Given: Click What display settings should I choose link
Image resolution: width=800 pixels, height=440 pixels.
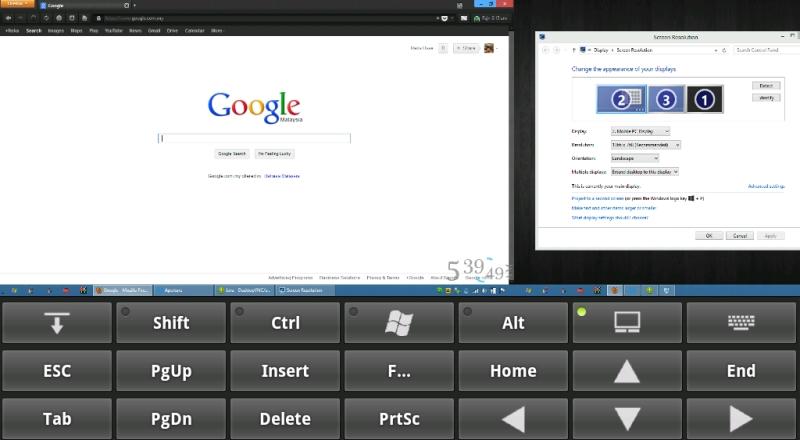Looking at the screenshot, I should [x=610, y=217].
